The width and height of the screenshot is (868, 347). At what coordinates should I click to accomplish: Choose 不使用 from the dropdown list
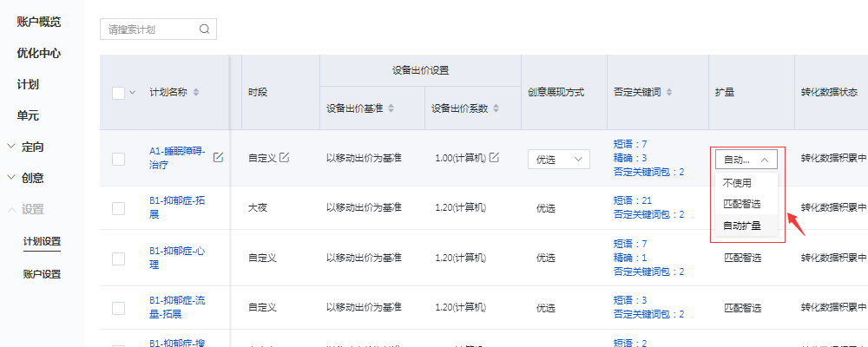737,183
